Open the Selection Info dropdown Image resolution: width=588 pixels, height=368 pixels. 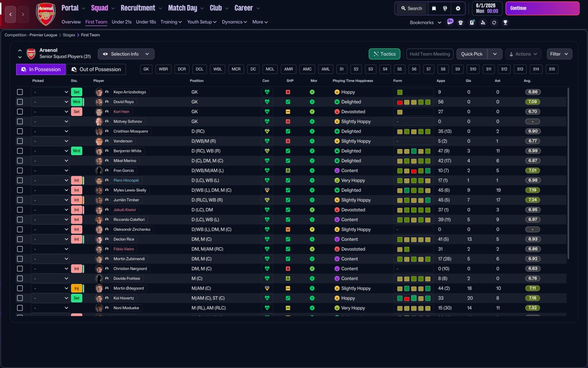coord(126,54)
